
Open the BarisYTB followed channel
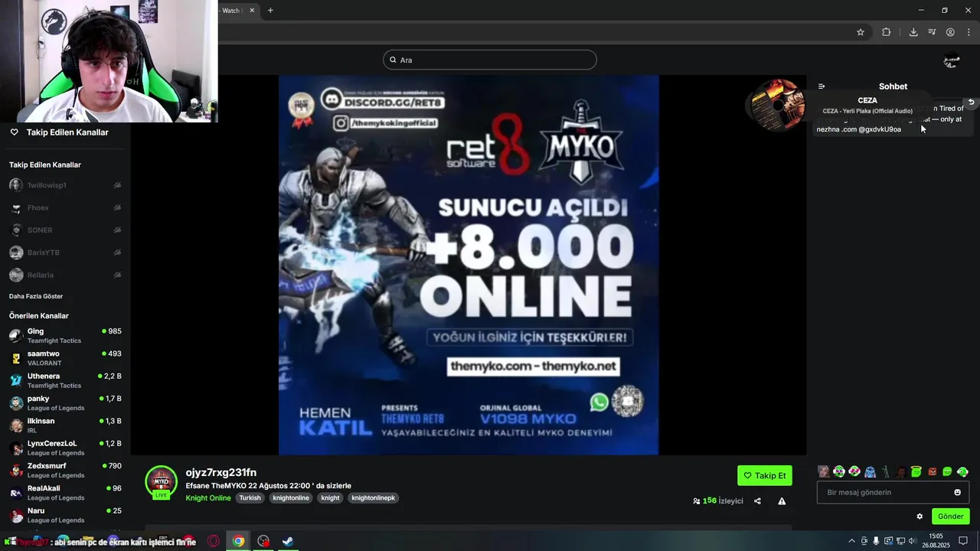[65, 253]
